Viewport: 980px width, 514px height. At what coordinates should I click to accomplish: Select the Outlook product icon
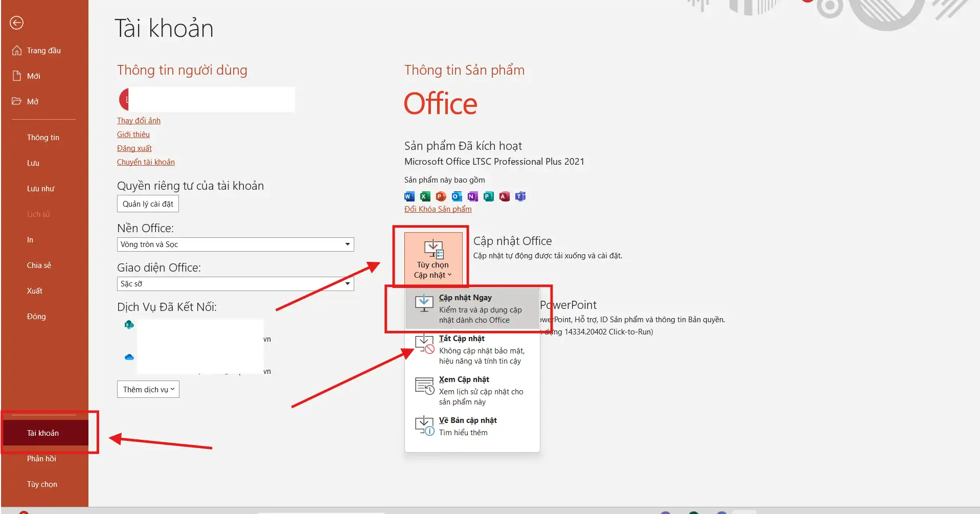pyautogui.click(x=457, y=196)
